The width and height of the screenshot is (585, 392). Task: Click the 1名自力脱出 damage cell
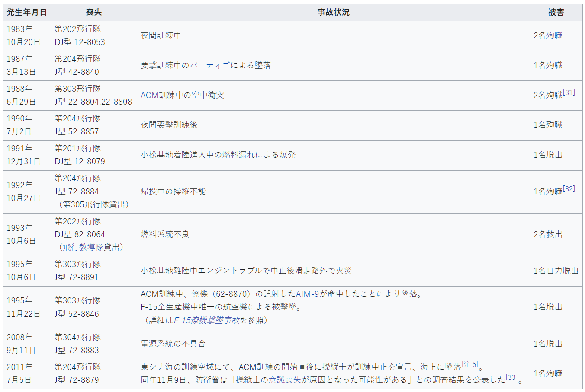(x=556, y=271)
